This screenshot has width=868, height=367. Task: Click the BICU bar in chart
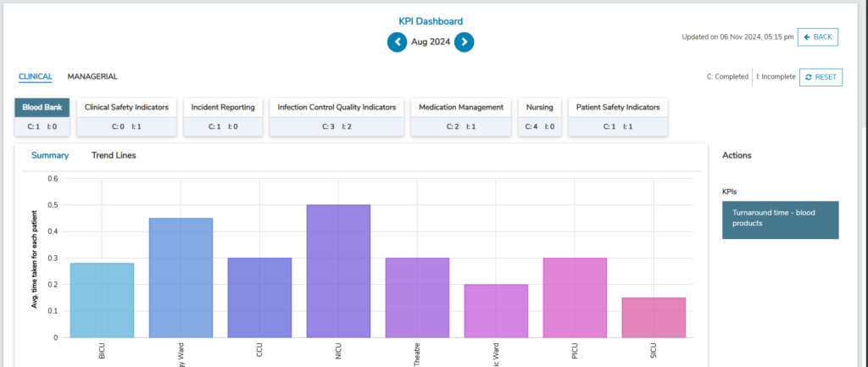click(102, 300)
